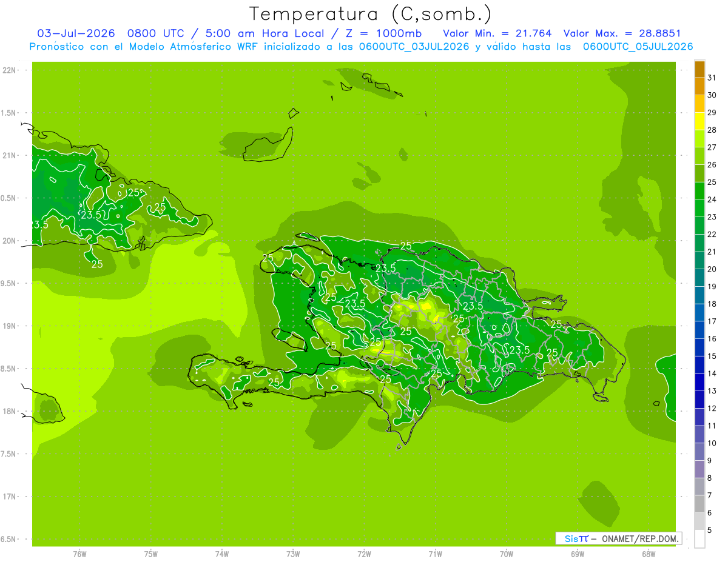Click the 'Temperatura (C,somb.)' chart title
The width and height of the screenshot is (728, 562).
point(371,14)
